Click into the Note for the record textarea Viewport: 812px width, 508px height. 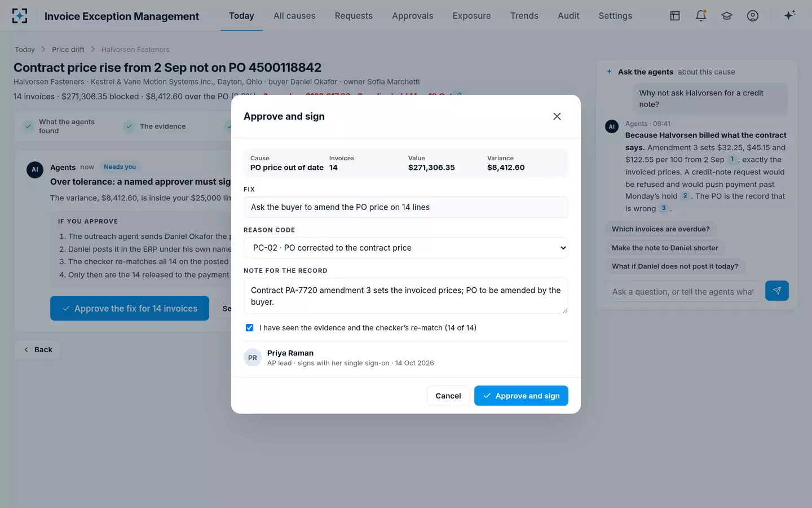tap(406, 296)
